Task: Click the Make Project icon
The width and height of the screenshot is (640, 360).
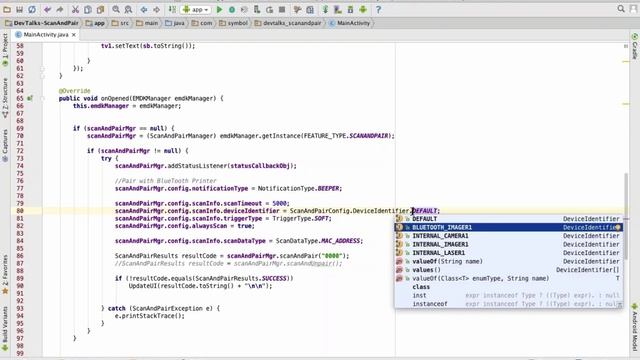Action: (x=172, y=9)
